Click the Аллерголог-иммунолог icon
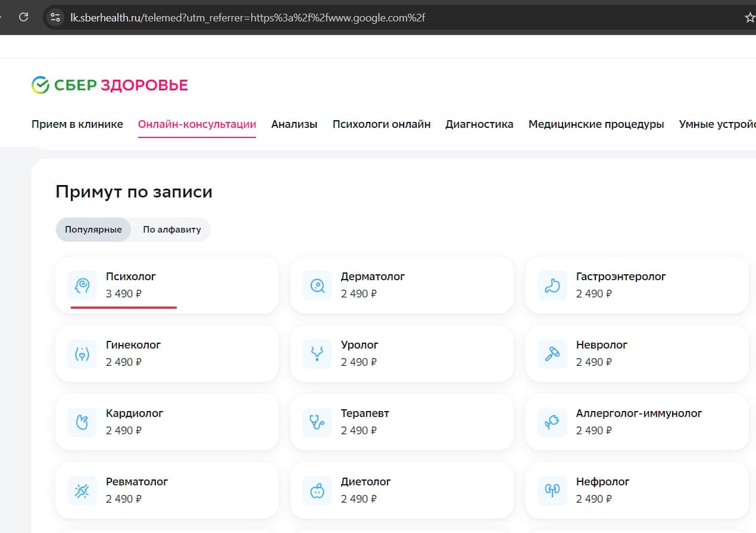This screenshot has height=533, width=756. (552, 422)
